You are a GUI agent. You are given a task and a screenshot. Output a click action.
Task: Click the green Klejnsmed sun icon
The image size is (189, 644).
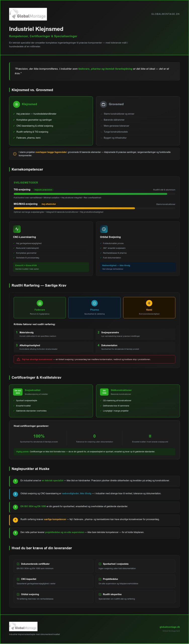pyautogui.click(x=16, y=104)
